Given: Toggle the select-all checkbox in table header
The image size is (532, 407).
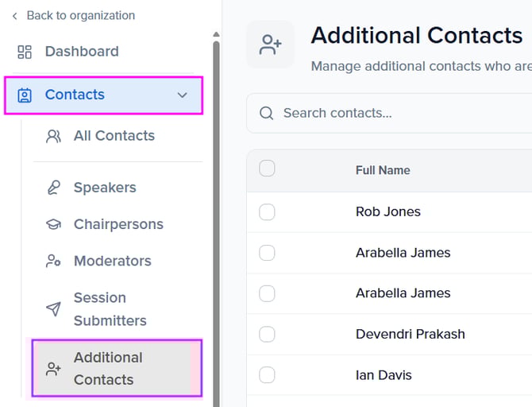Looking at the screenshot, I should (x=268, y=169).
